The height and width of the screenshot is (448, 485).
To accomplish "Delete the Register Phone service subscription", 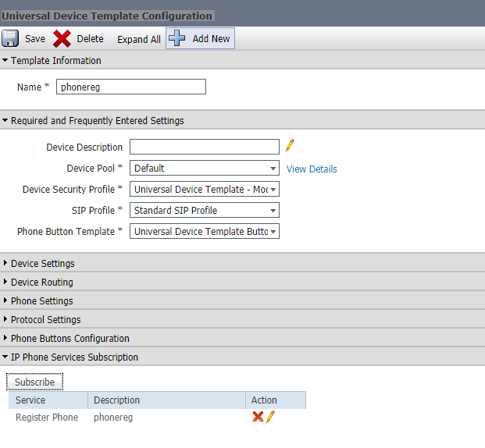I will click(257, 418).
